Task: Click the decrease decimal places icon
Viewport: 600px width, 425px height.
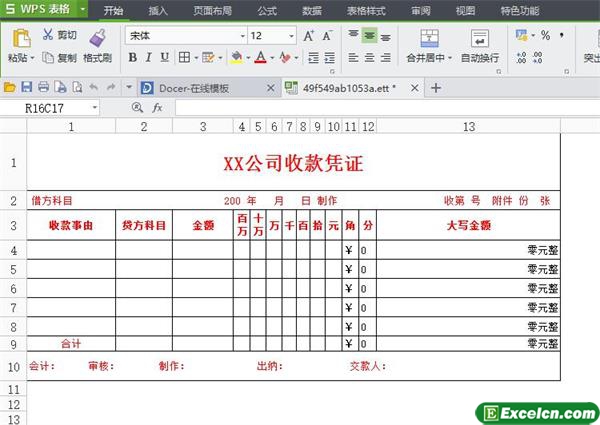Action: (x=537, y=58)
